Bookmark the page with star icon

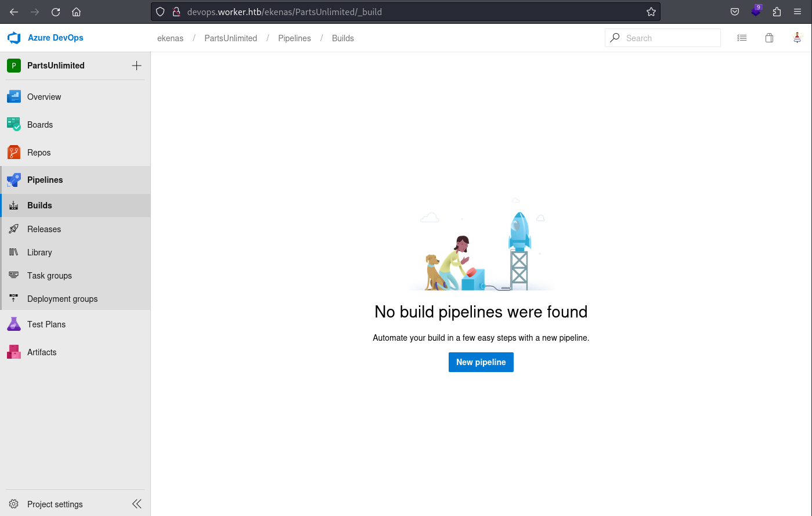(651, 12)
